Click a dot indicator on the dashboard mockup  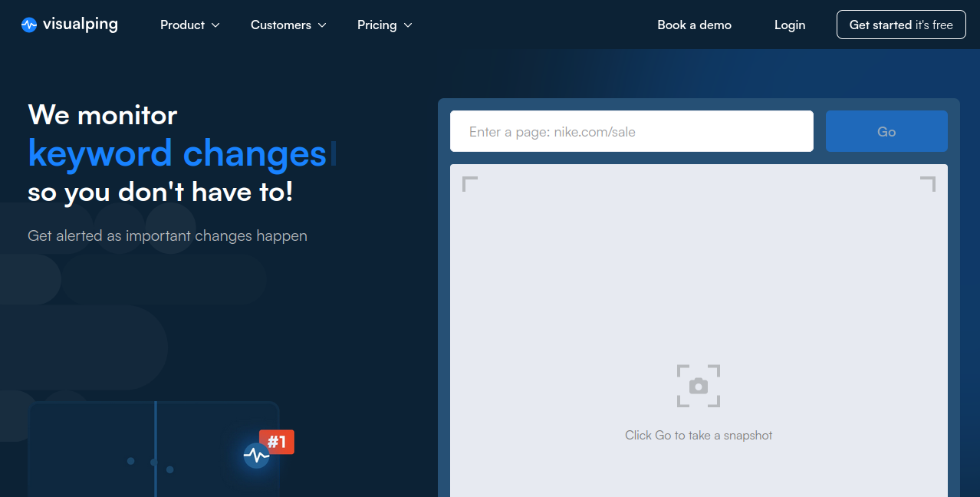coord(130,461)
